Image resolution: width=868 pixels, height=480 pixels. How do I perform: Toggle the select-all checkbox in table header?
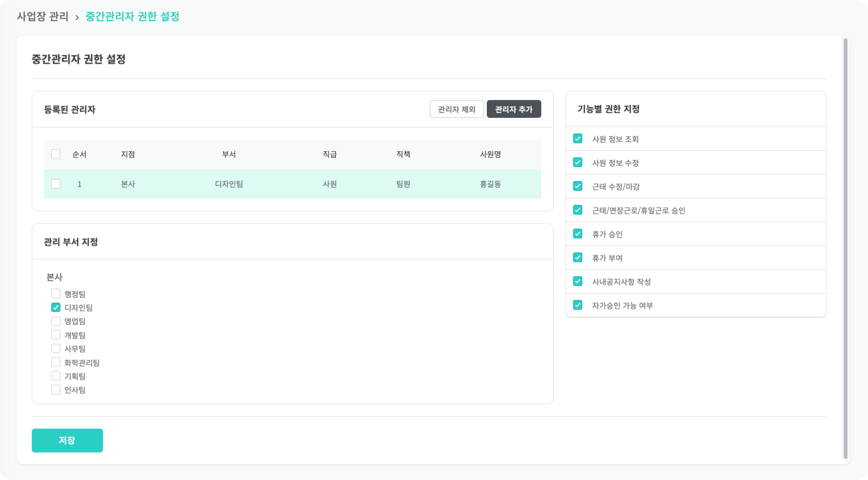[x=56, y=154]
